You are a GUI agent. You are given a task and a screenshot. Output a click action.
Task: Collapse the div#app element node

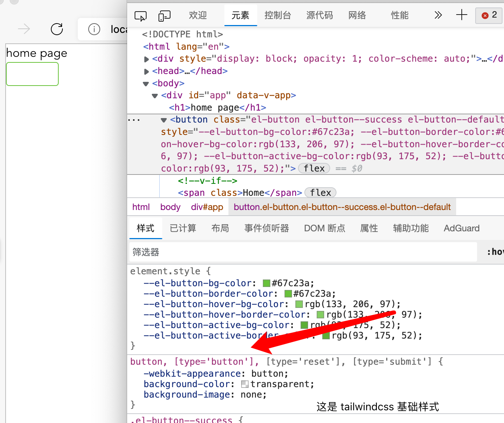(x=155, y=96)
